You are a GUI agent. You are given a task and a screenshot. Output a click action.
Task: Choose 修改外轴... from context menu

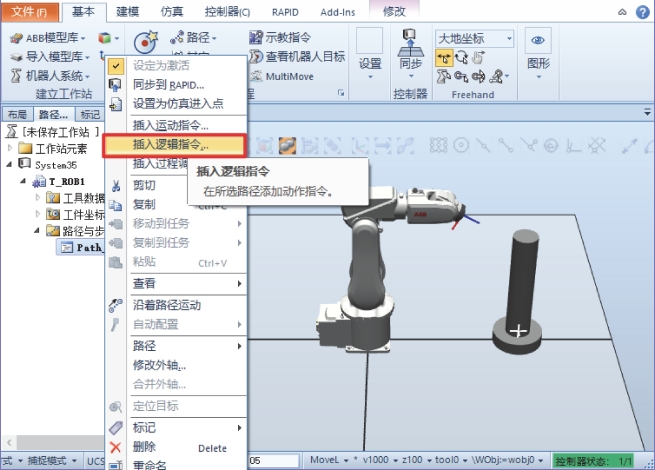pyautogui.click(x=175, y=365)
